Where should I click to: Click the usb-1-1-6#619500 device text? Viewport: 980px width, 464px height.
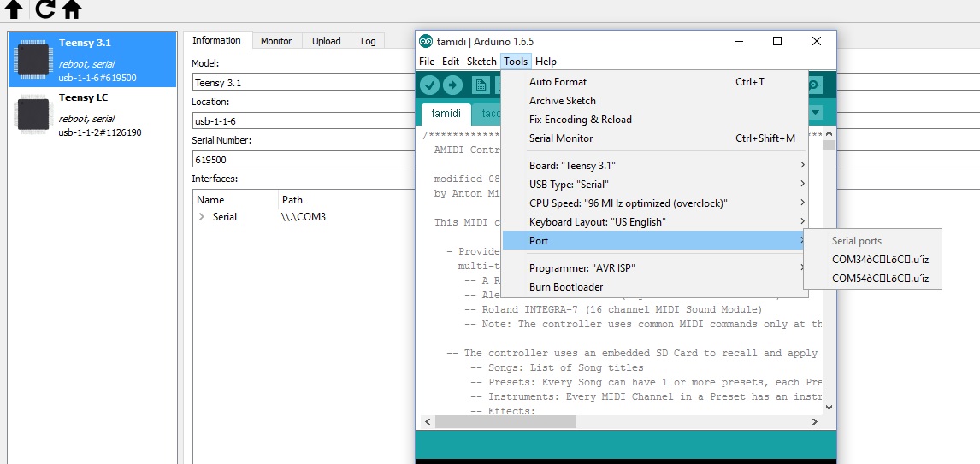pyautogui.click(x=97, y=78)
